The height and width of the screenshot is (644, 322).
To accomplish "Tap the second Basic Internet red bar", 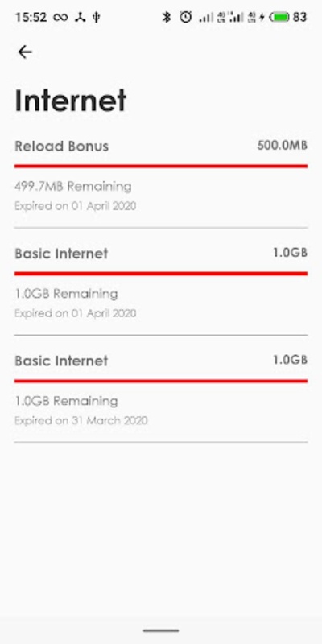I will (x=161, y=381).
